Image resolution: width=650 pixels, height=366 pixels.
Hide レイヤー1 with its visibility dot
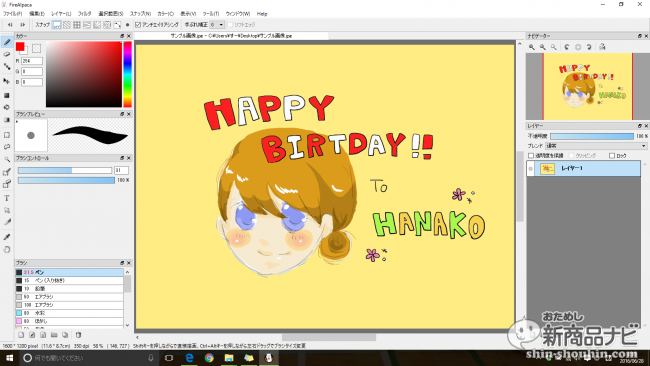(531, 169)
